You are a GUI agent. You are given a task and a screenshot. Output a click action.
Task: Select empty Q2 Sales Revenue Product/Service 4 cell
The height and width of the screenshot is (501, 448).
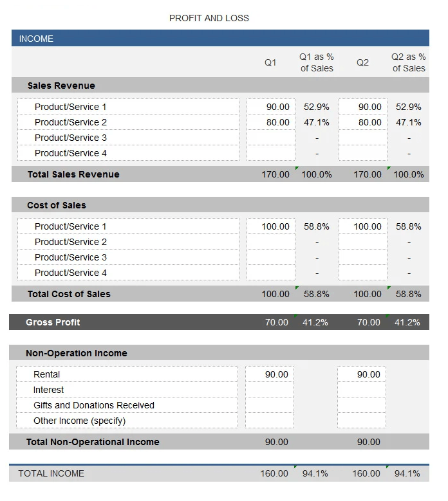(x=363, y=153)
